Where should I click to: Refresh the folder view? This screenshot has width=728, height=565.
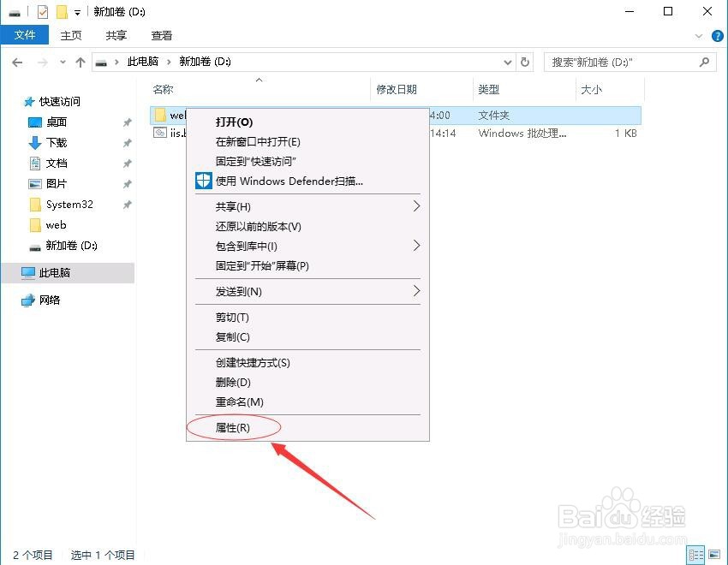[522, 61]
